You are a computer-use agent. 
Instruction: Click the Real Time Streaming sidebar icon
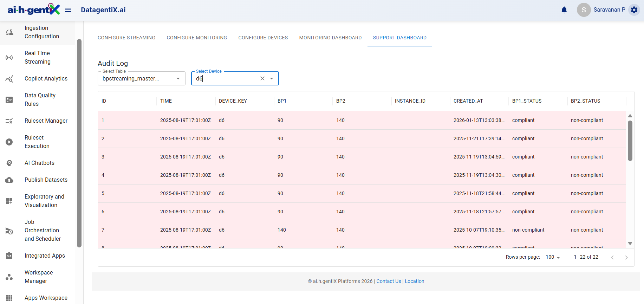tap(9, 58)
